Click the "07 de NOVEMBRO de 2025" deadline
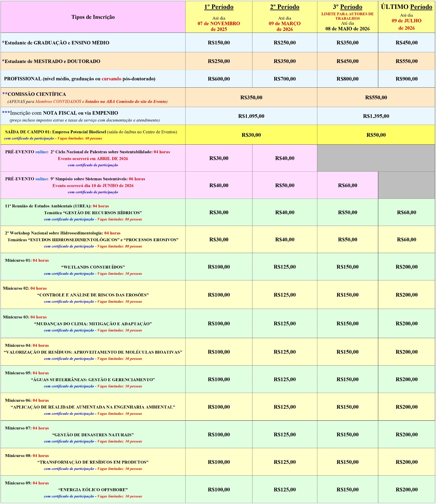Viewport: 436px width, 504px height. coord(219,26)
